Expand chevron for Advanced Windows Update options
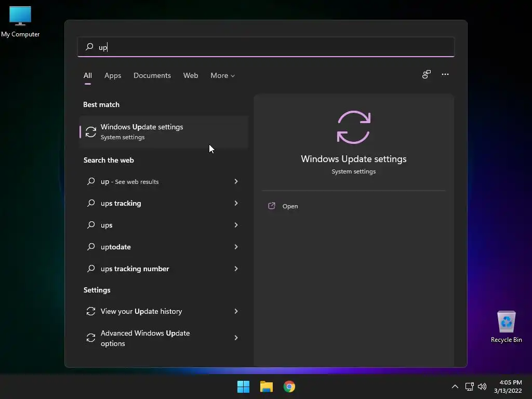Image resolution: width=532 pixels, height=399 pixels. click(236, 338)
